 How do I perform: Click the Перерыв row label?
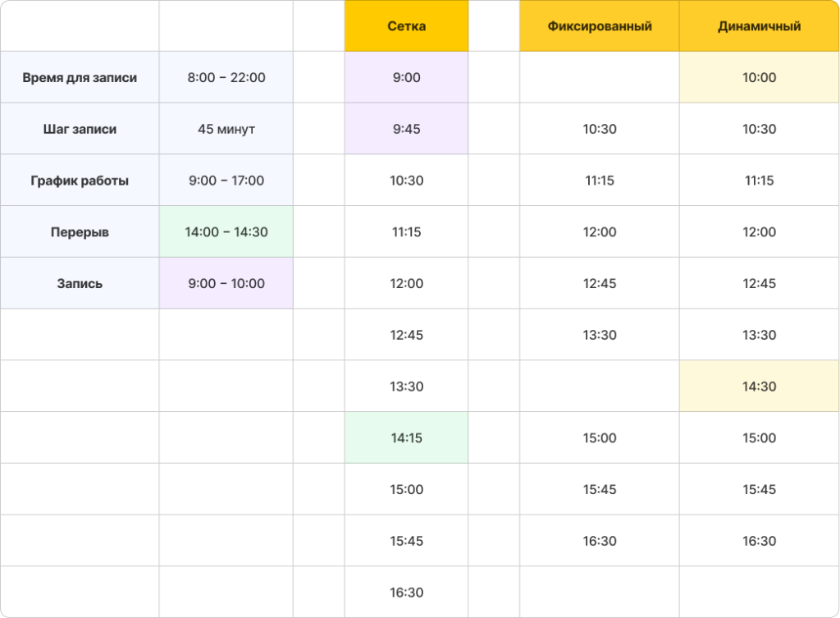pyautogui.click(x=80, y=232)
